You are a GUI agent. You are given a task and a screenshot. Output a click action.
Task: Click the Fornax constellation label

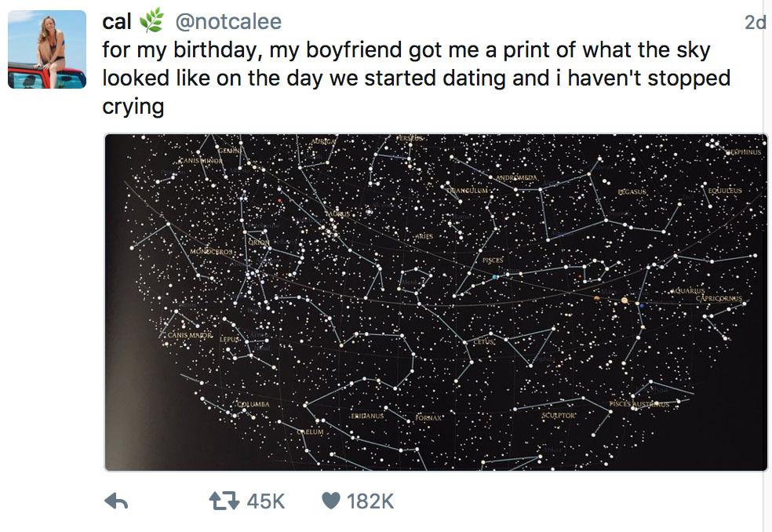429,418
